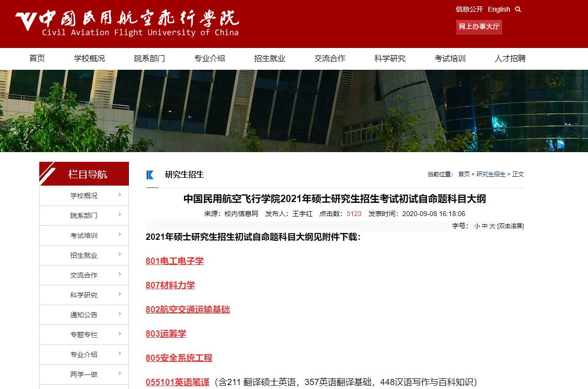Download the 801电工电子学 outline
588x389 pixels.
click(x=175, y=261)
